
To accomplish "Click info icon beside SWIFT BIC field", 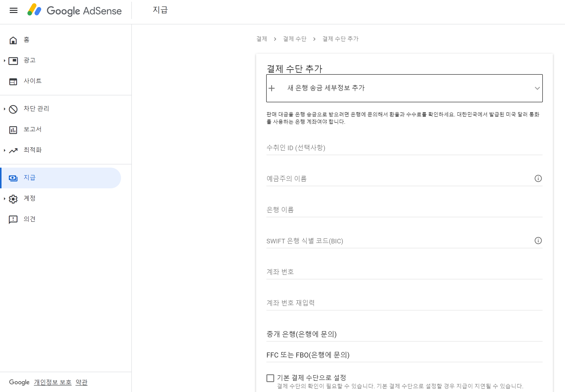I will pos(538,241).
